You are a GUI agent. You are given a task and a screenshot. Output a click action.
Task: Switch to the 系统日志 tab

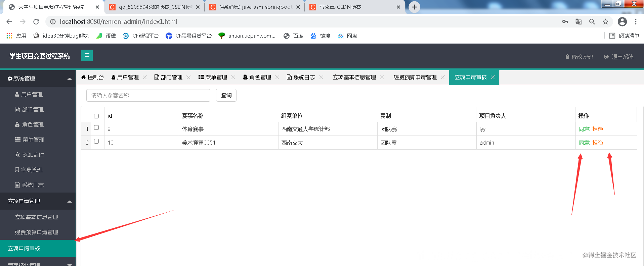(x=301, y=77)
